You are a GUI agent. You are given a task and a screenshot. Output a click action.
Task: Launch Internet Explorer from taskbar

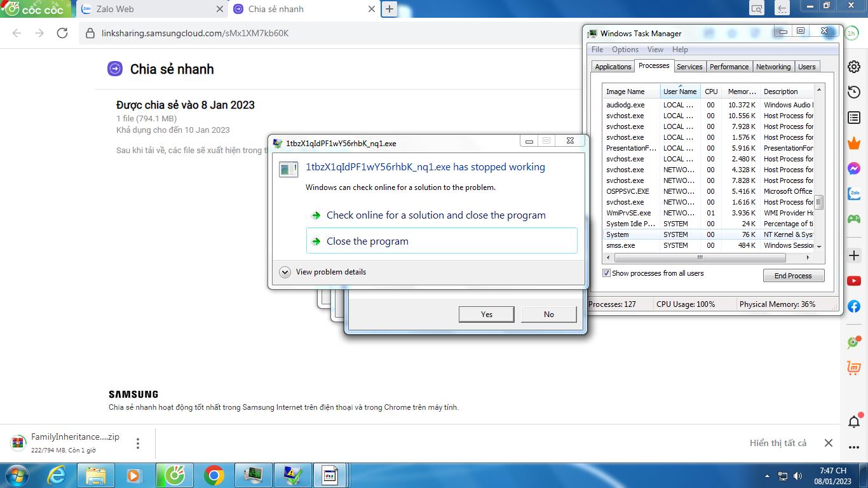(x=57, y=475)
